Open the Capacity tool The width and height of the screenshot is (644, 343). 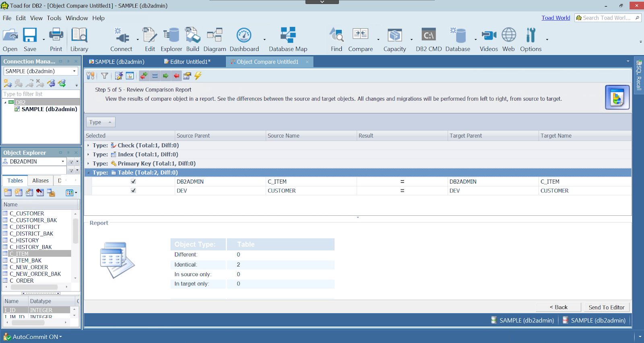[x=395, y=39]
